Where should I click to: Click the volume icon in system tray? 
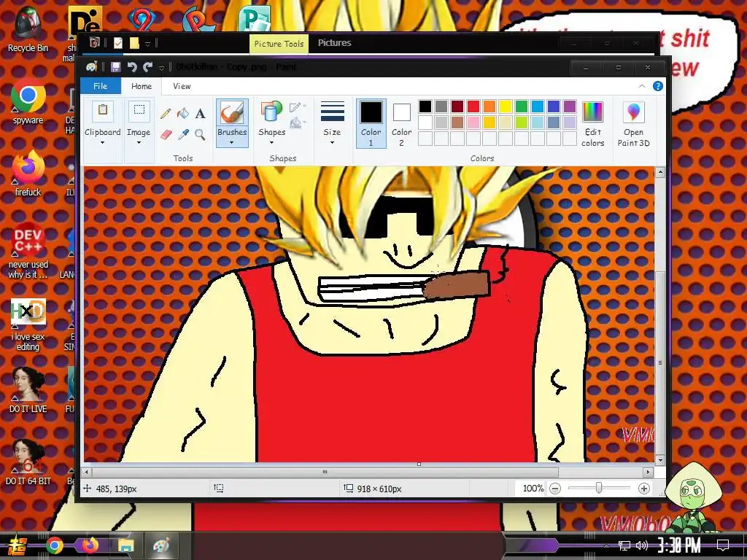pos(642,545)
